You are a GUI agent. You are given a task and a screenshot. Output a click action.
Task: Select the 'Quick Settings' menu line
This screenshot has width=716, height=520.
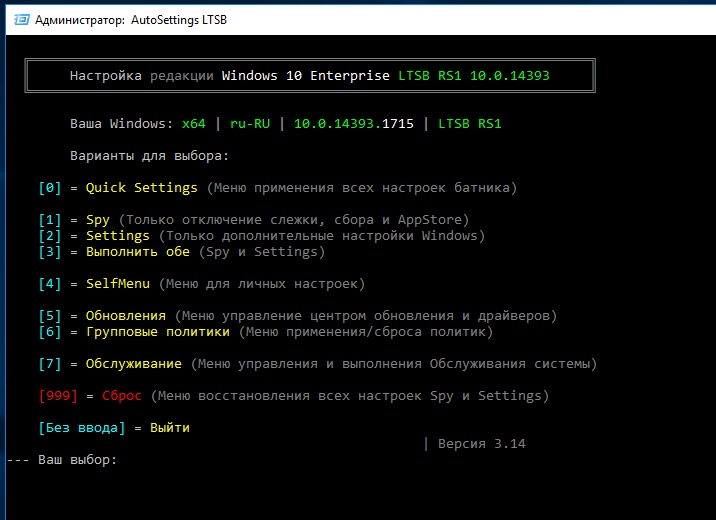tap(142, 188)
